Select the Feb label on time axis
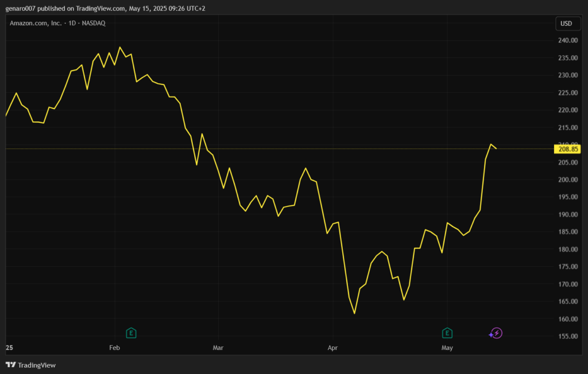Viewport: 588px width, 374px height. tap(114, 348)
